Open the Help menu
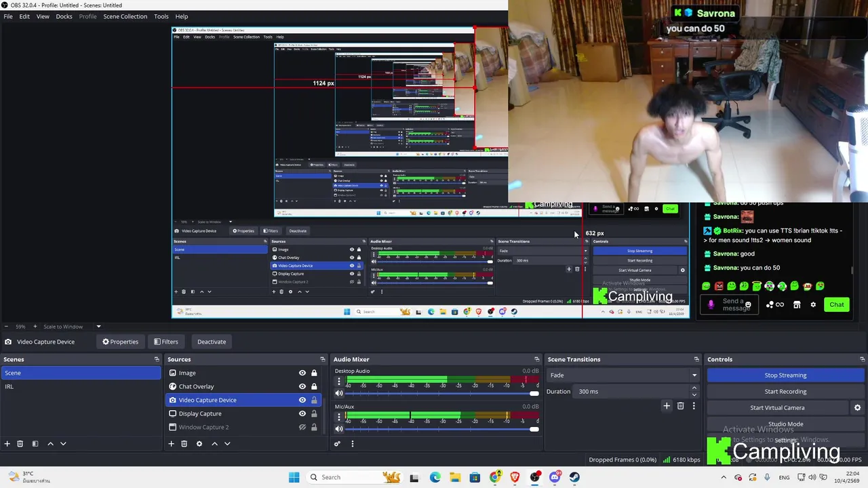The image size is (868, 488). [x=182, y=16]
